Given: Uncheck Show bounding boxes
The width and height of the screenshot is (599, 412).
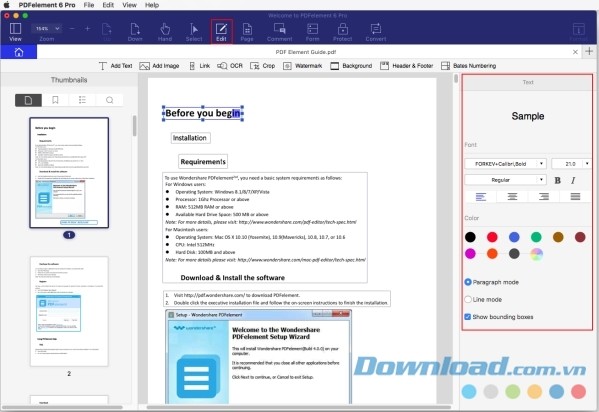Looking at the screenshot, I should pos(499,317).
